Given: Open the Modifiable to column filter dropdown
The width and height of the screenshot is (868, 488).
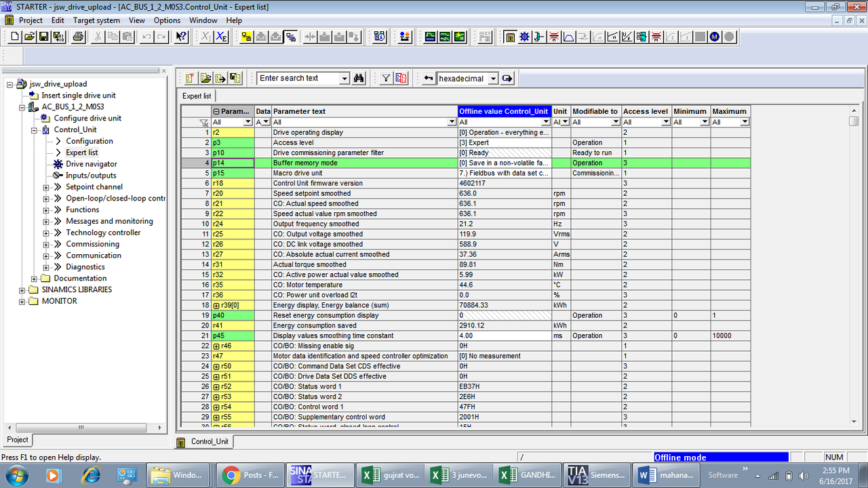Looking at the screenshot, I should point(616,122).
